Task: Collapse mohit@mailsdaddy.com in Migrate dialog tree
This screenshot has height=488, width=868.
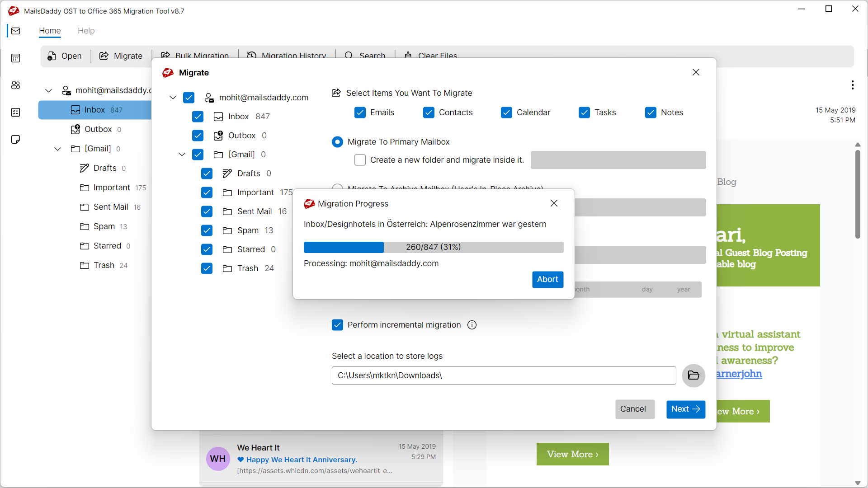Action: [173, 98]
